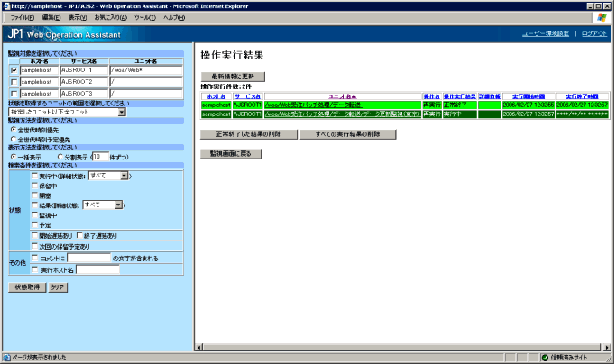616x364 pixels.
Task: Open the ファイル(F) menu
Action: pyautogui.click(x=23, y=17)
